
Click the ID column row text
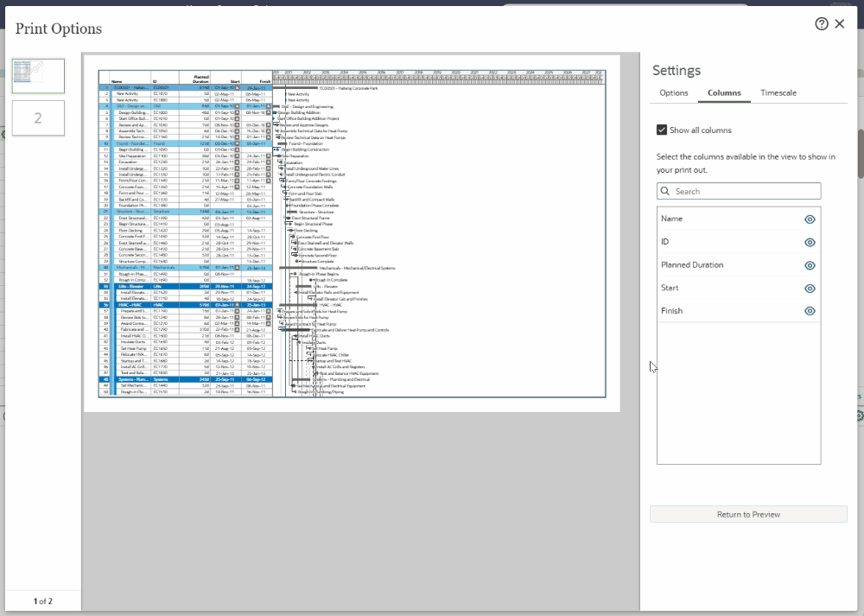click(664, 242)
